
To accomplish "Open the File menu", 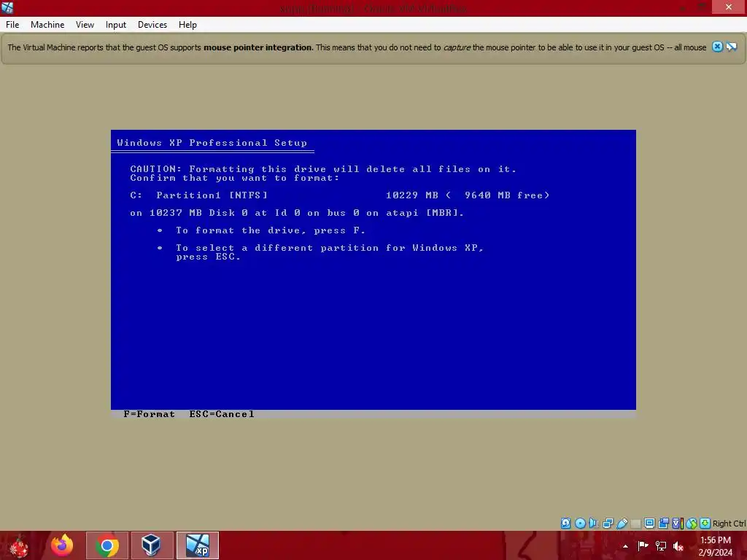I will point(12,25).
